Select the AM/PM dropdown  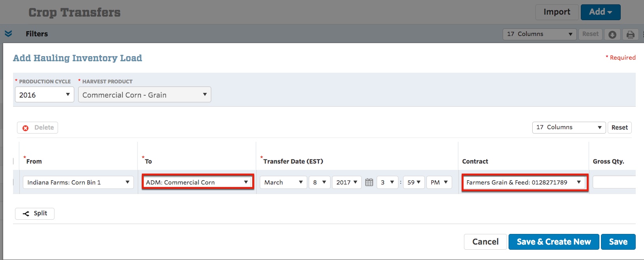439,182
